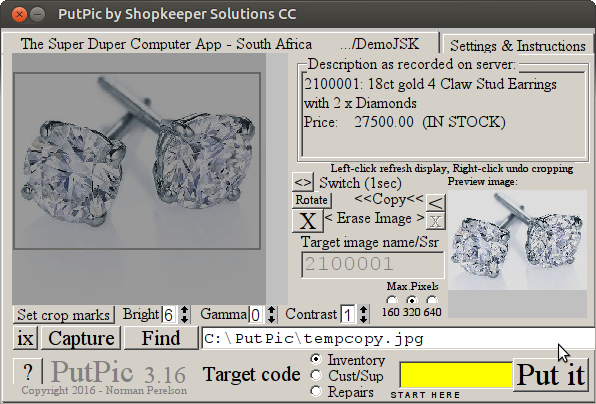Click the Rotate button

click(312, 200)
